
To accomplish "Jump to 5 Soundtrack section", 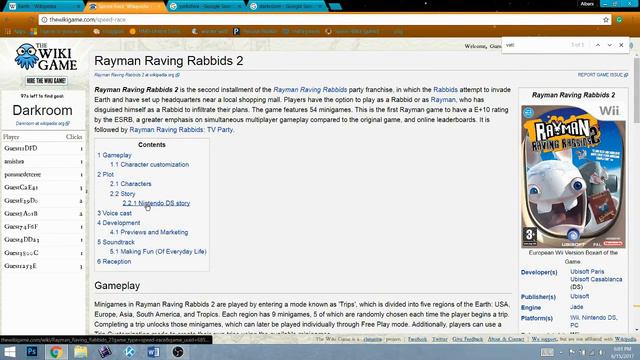I will (116, 242).
